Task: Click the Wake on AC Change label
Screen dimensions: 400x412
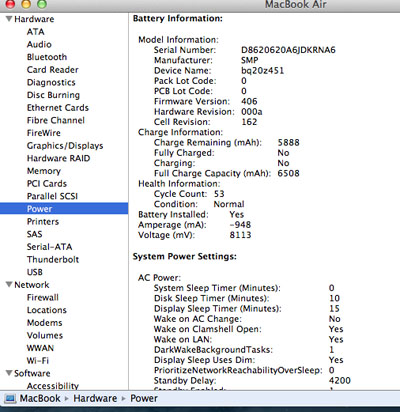Action: (x=198, y=319)
